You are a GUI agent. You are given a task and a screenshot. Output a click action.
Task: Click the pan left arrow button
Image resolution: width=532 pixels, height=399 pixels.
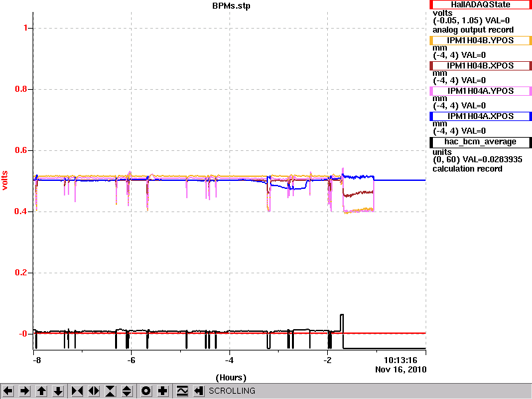point(8,391)
